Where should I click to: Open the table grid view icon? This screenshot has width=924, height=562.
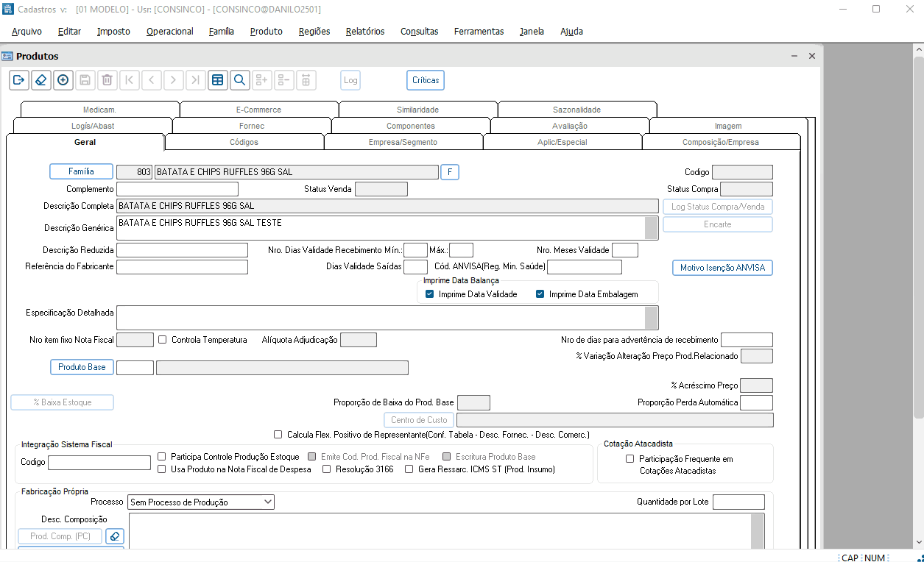[x=217, y=80]
